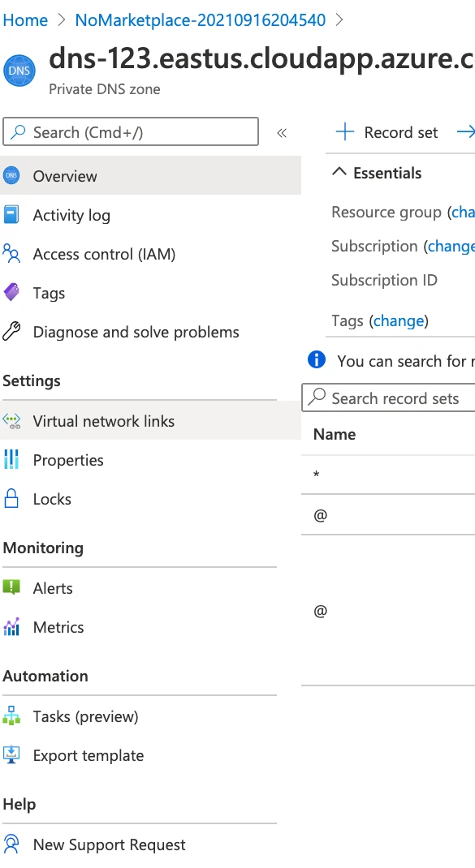This screenshot has width=475, height=868.
Task: Click the Virtual network links icon
Action: pyautogui.click(x=11, y=421)
